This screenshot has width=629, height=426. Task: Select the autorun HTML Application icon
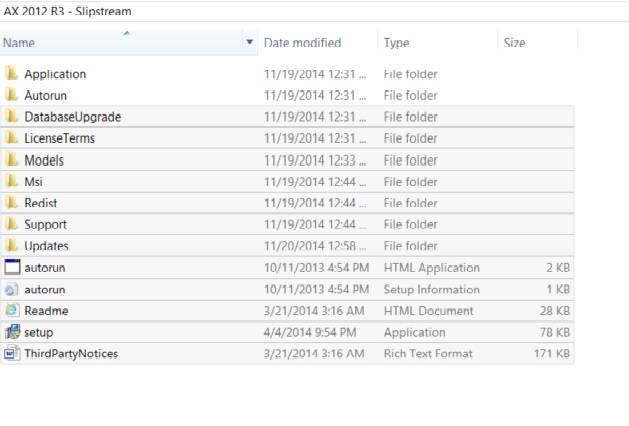(12, 267)
